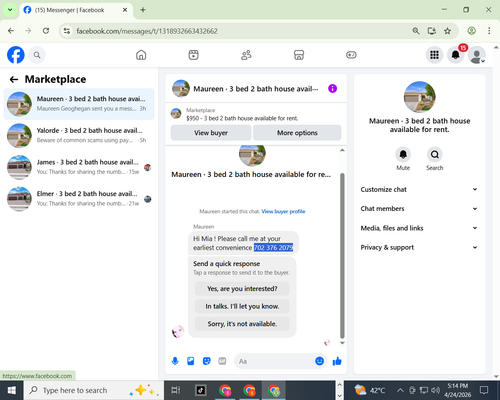The image size is (500, 400).
Task: Open notifications bell with 15 badge
Action: (x=455, y=55)
